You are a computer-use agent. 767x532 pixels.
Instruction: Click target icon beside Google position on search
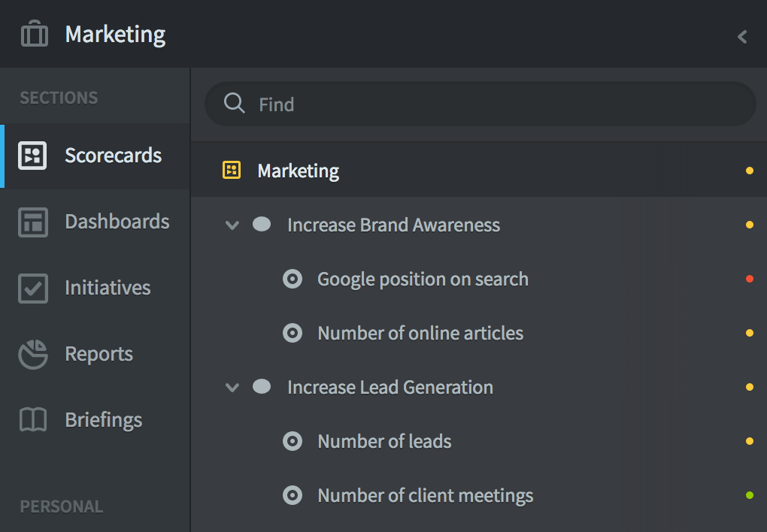point(292,280)
